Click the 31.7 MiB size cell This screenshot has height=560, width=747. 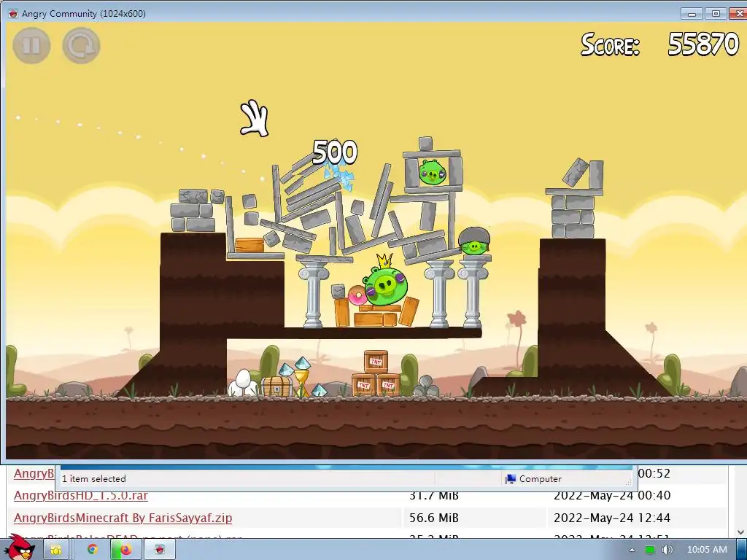(x=434, y=495)
